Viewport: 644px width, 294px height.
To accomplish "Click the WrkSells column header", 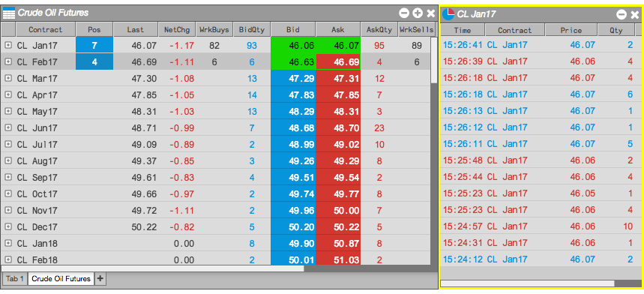I will tap(417, 29).
